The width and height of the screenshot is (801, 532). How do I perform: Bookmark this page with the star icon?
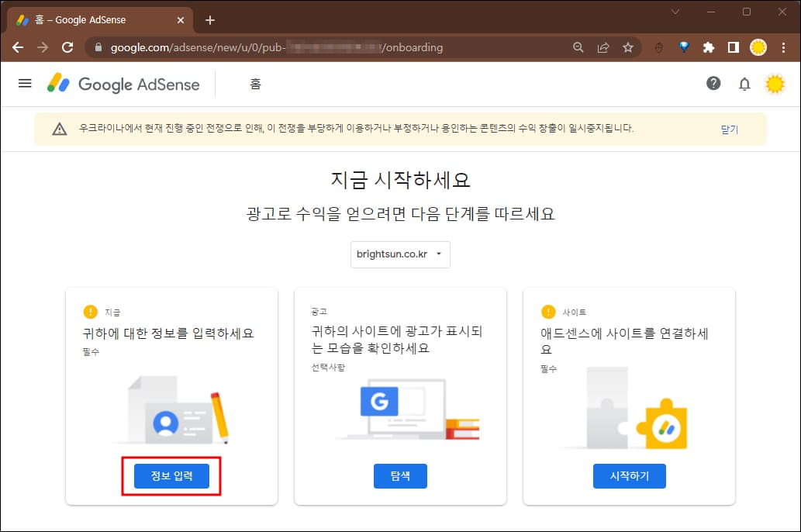628,47
